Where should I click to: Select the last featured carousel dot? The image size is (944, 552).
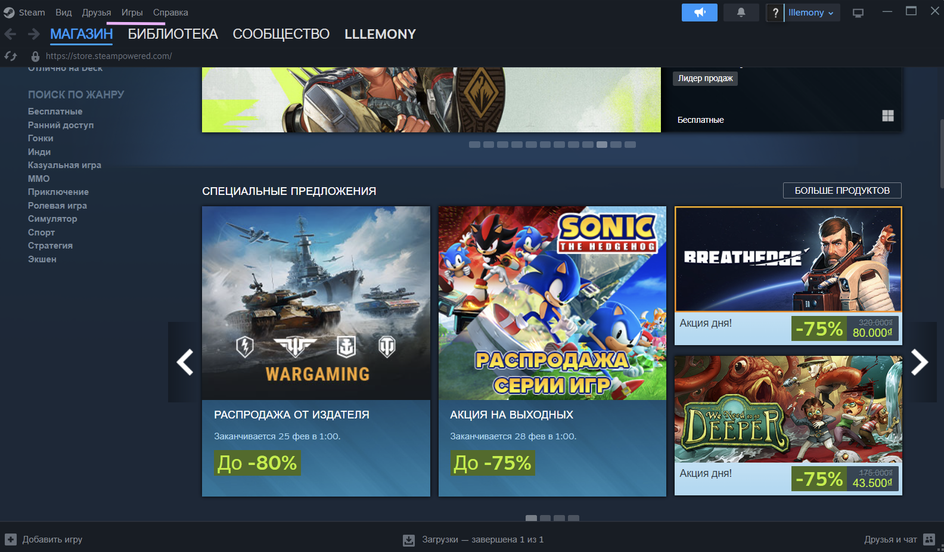(x=630, y=144)
